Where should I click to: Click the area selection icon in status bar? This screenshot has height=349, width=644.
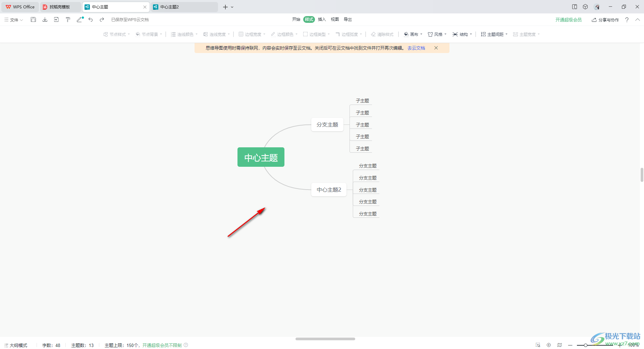click(x=538, y=345)
